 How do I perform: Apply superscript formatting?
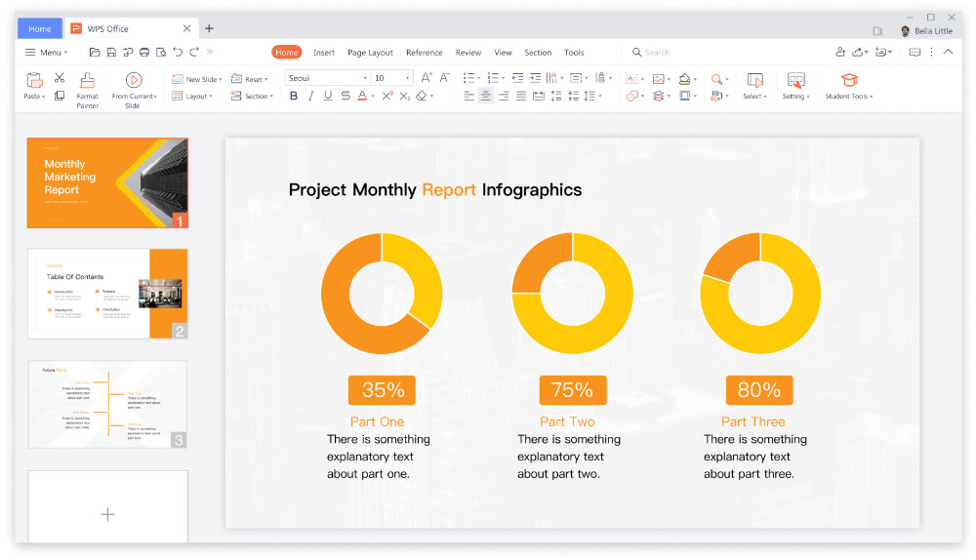pos(387,96)
